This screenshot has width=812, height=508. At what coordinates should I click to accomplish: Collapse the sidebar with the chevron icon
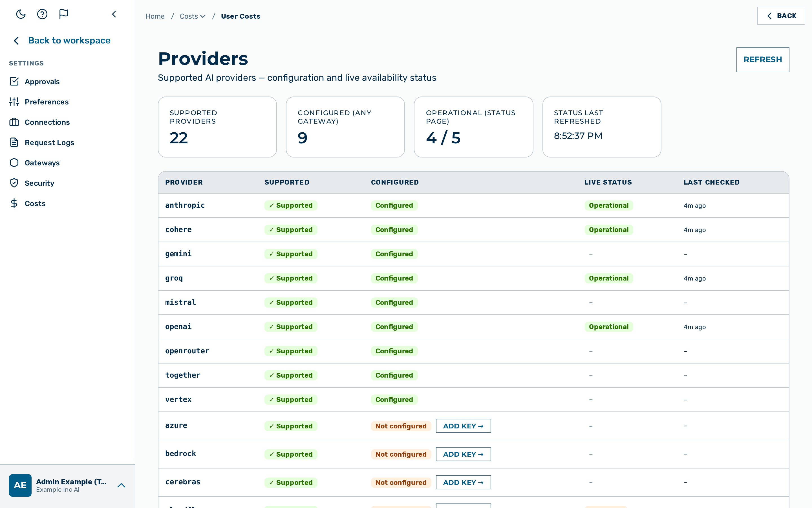(x=114, y=14)
